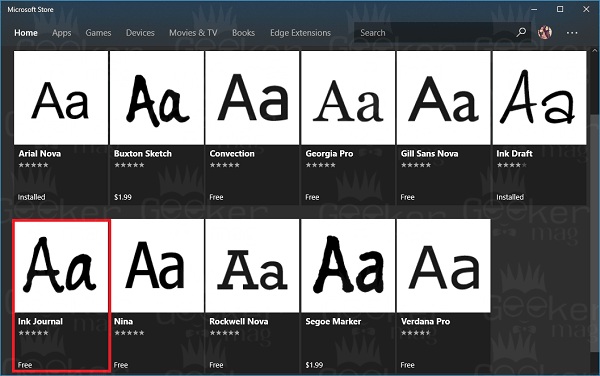Click the star rating under Ink Journal
The image size is (600, 376).
[x=33, y=333]
